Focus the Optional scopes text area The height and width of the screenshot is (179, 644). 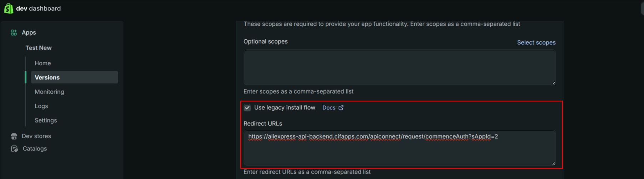(x=399, y=68)
